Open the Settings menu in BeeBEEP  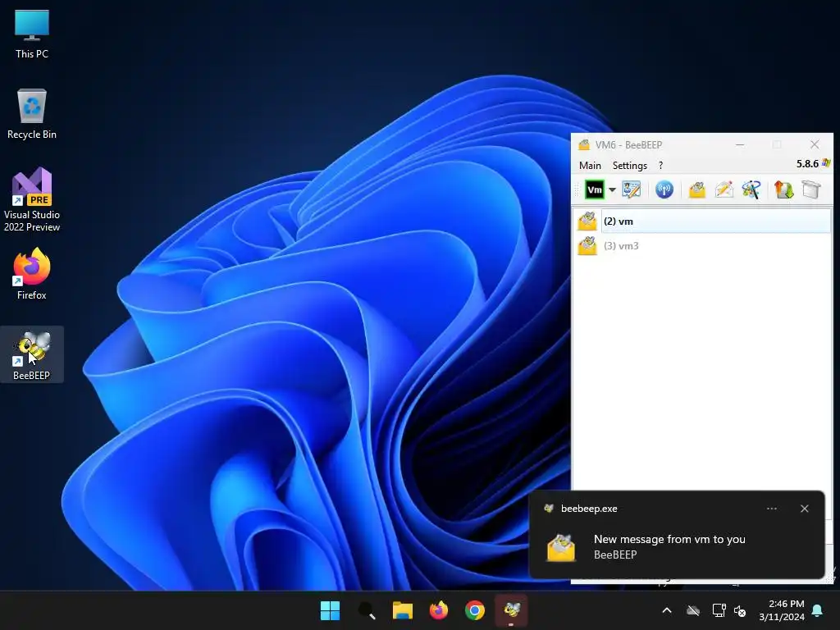tap(629, 166)
